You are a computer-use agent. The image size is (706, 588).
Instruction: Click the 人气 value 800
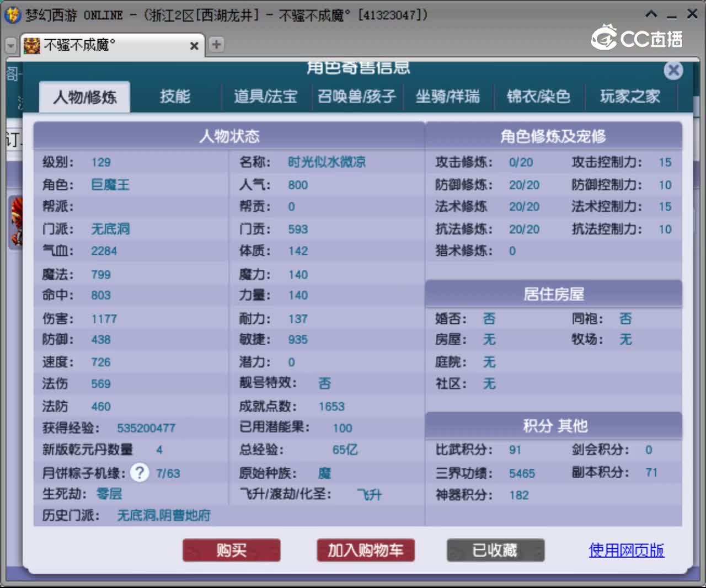(298, 185)
